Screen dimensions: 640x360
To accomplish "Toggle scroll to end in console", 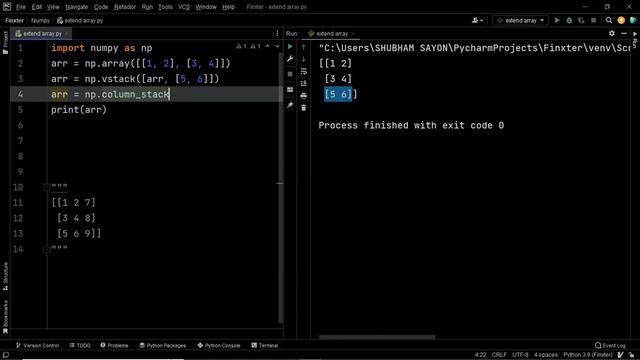I will tap(303, 83).
